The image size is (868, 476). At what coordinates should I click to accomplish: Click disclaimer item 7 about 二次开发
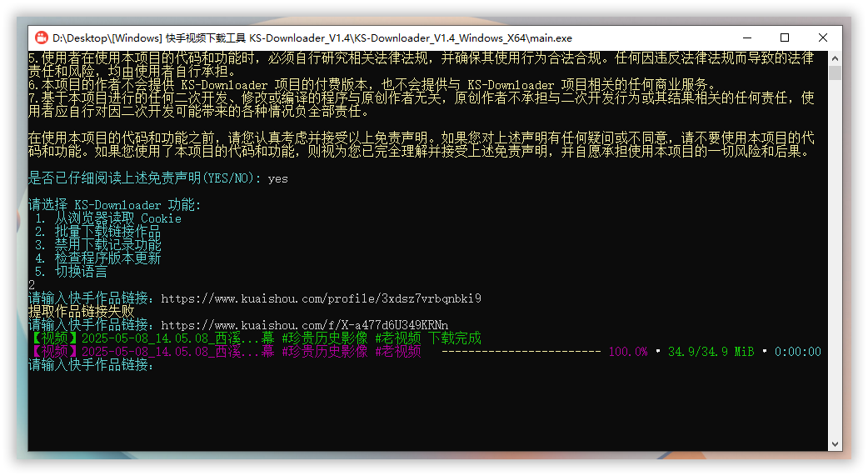[422, 105]
